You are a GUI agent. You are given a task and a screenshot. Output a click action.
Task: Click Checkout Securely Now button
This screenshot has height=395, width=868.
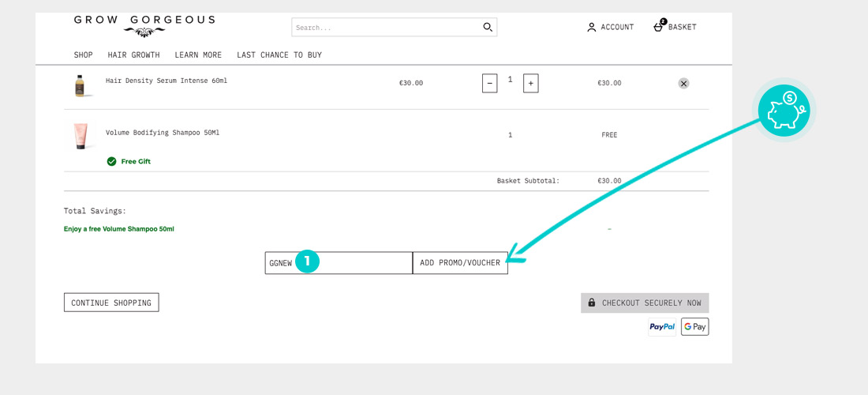[x=645, y=303]
